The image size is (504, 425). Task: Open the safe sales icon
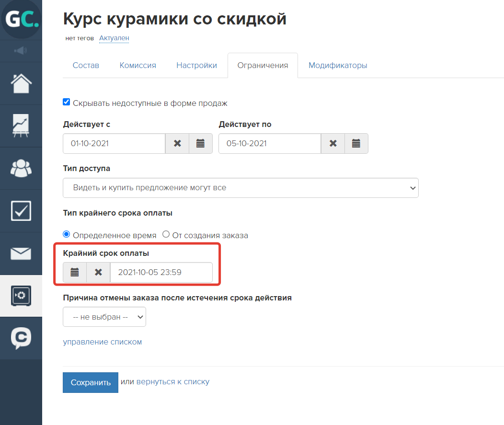pos(21,296)
